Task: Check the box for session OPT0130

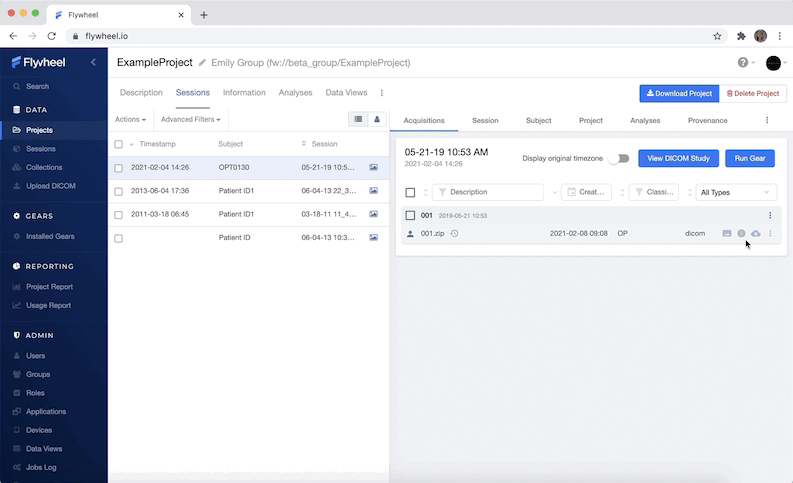Action: (119, 167)
